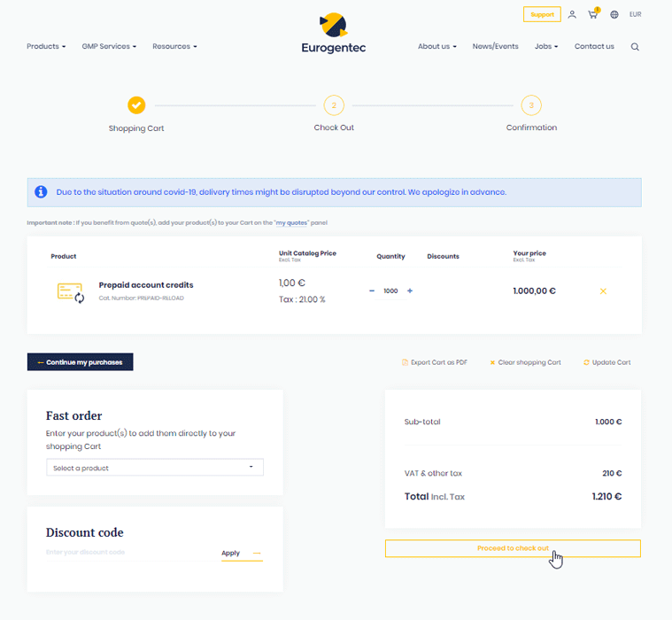Open the About us menu
The image size is (672, 620).
[436, 46]
